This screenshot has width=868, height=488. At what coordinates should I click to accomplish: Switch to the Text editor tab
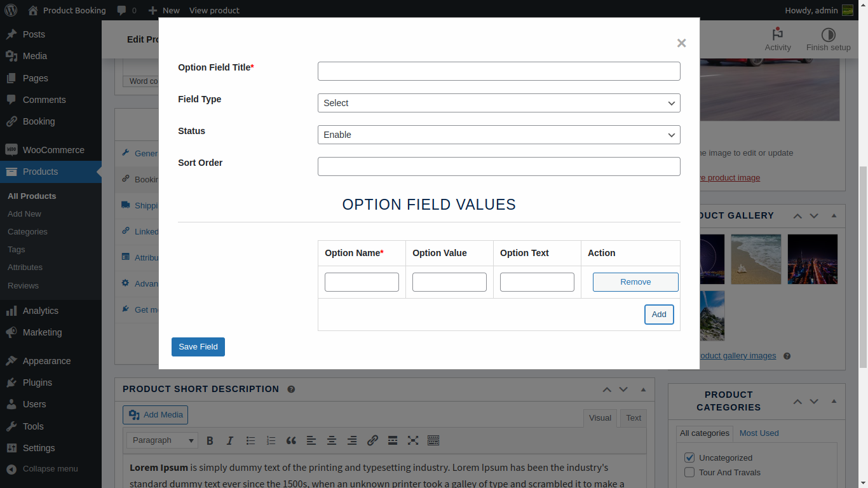(x=634, y=417)
